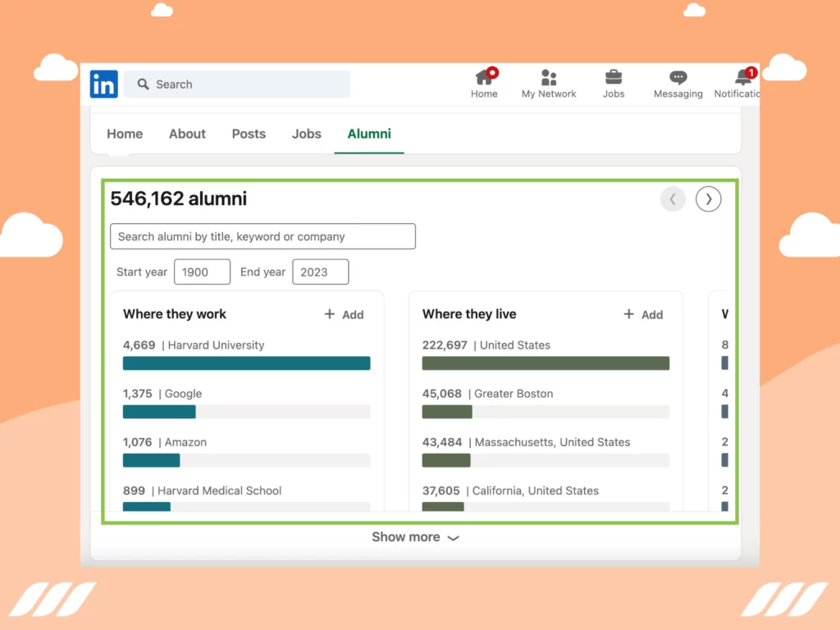This screenshot has height=630, width=840.
Task: Click the alumni search input field
Action: tap(262, 236)
